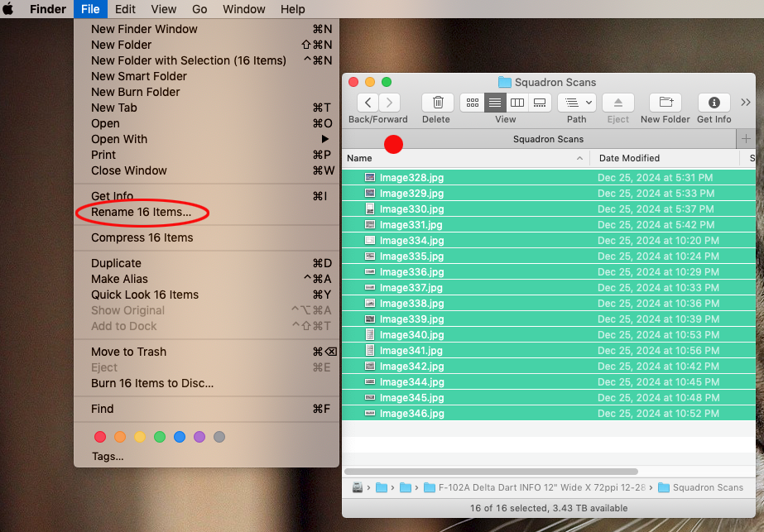Click the thumbnail icon of Image340.jpg
Image resolution: width=764 pixels, height=532 pixels.
click(x=370, y=335)
